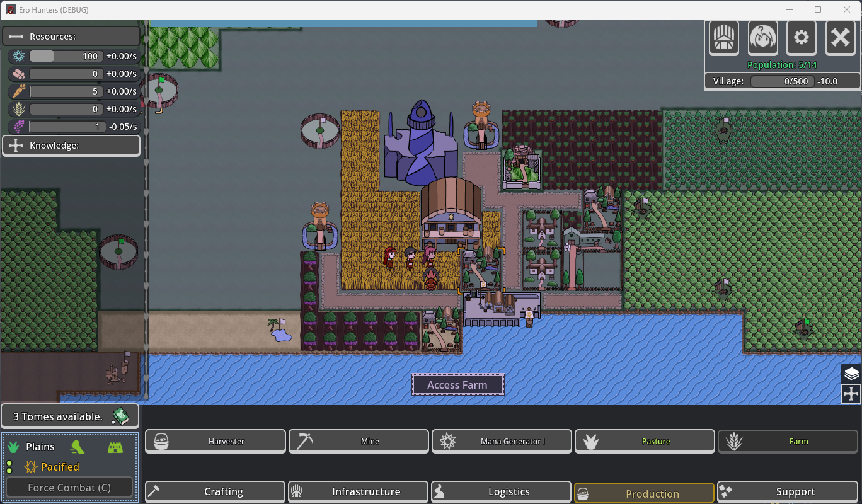This screenshot has width=862, height=504.
Task: Click the green castle icon
Action: click(x=115, y=447)
